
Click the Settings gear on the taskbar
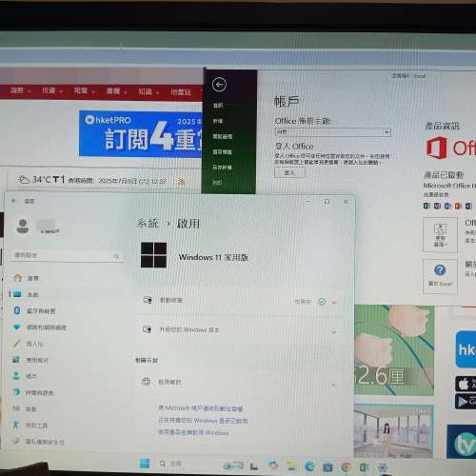tap(383, 467)
